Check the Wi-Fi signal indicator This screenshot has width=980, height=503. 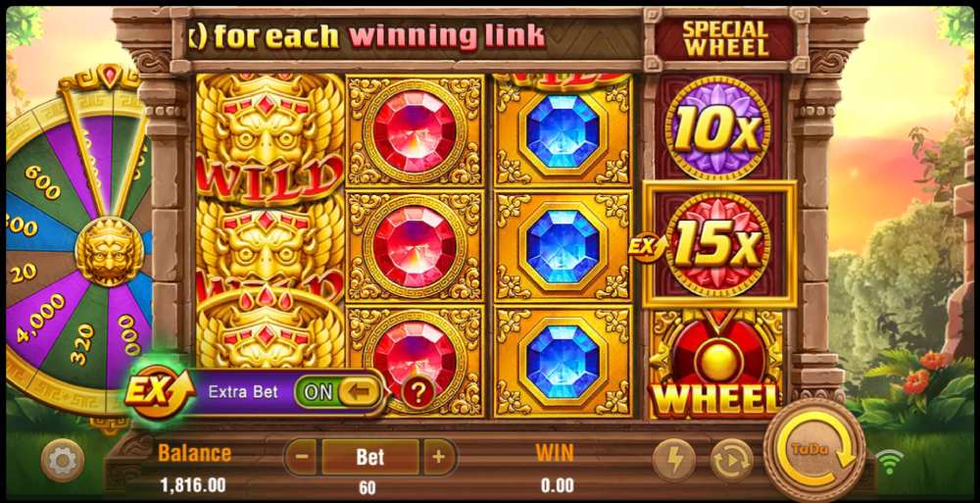889,462
